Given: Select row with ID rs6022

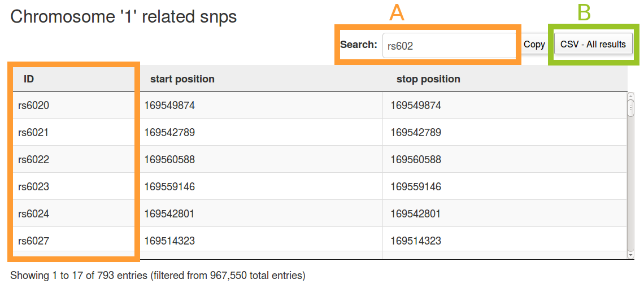Looking at the screenshot, I should tap(320, 159).
